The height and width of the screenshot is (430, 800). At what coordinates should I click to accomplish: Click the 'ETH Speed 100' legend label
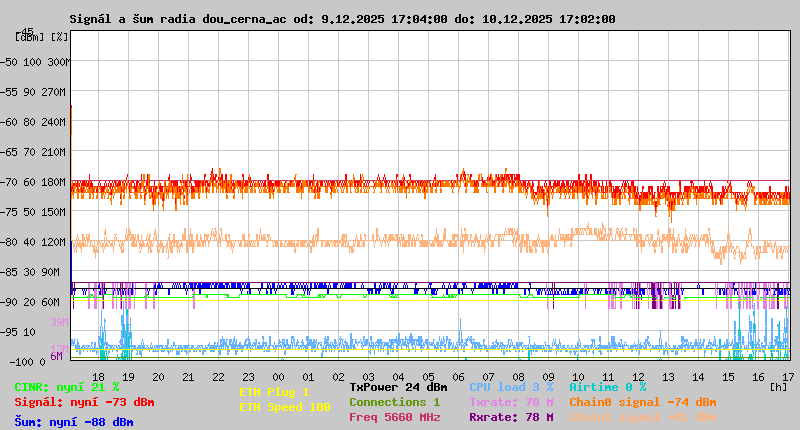(285, 407)
